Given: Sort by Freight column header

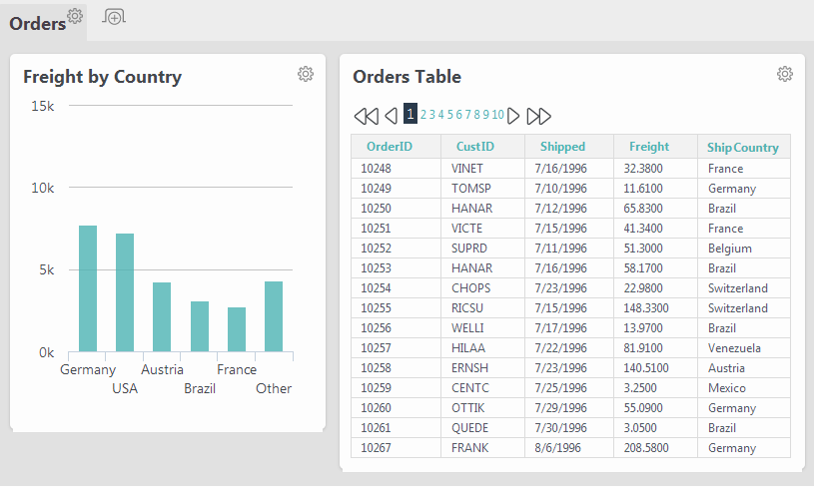Looking at the screenshot, I should 649,147.
